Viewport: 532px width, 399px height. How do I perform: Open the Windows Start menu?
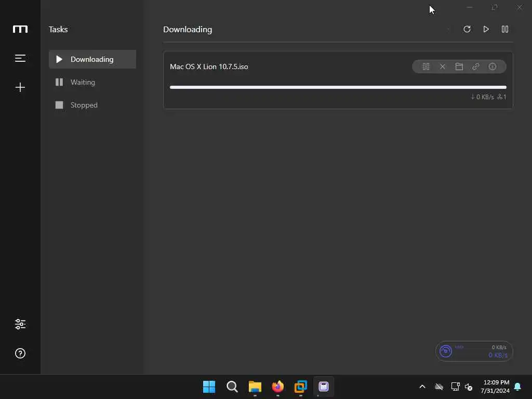pos(209,387)
